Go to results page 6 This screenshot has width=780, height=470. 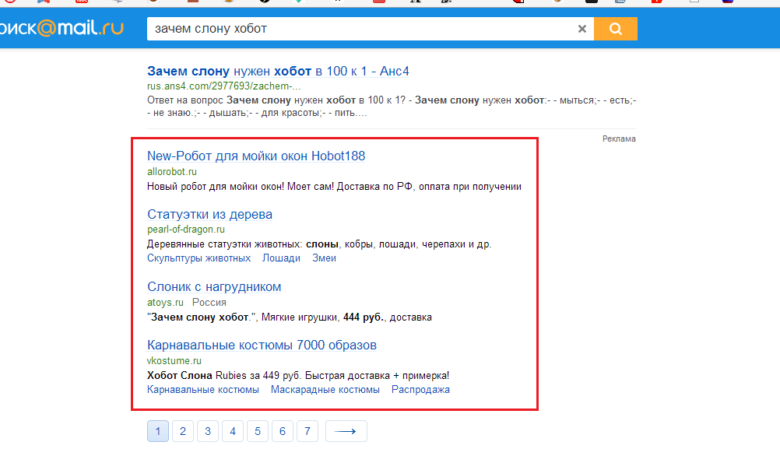pyautogui.click(x=282, y=431)
